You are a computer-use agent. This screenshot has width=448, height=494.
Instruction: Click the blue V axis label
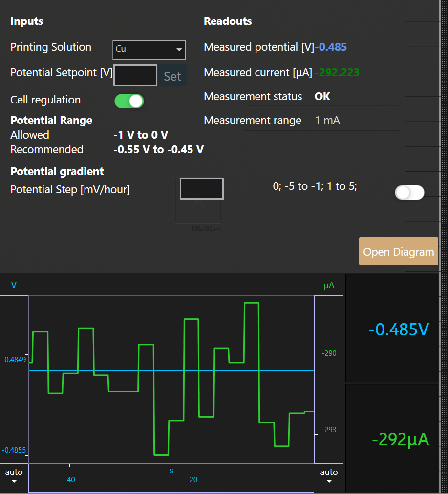click(x=14, y=285)
